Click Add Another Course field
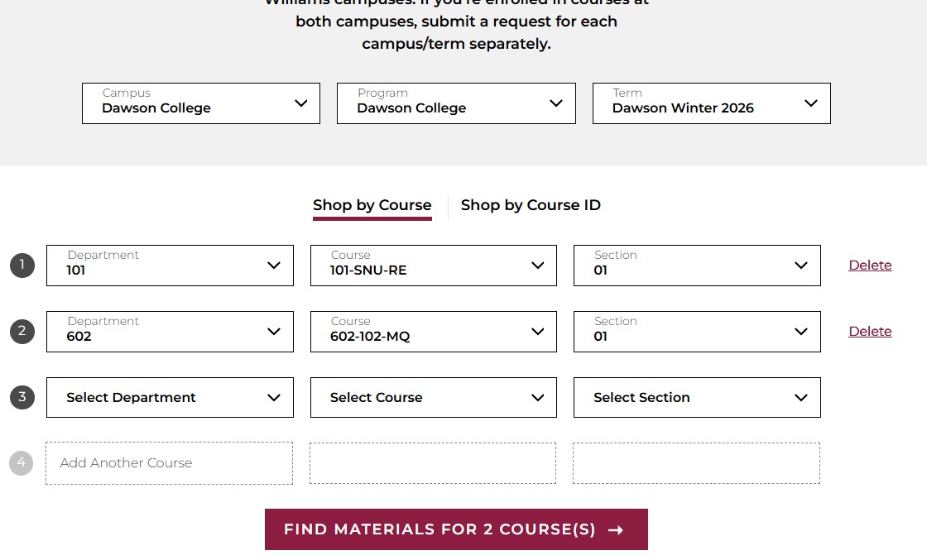The height and width of the screenshot is (560, 927). pos(169,463)
